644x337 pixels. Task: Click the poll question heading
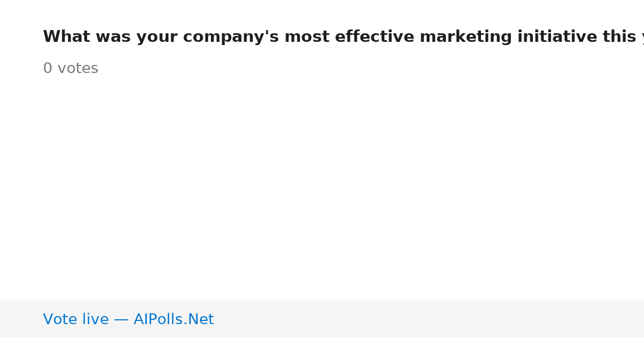(343, 37)
